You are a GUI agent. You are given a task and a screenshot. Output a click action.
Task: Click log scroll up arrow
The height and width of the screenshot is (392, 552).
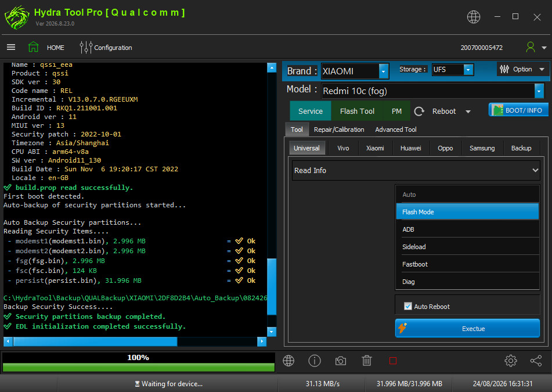[272, 67]
